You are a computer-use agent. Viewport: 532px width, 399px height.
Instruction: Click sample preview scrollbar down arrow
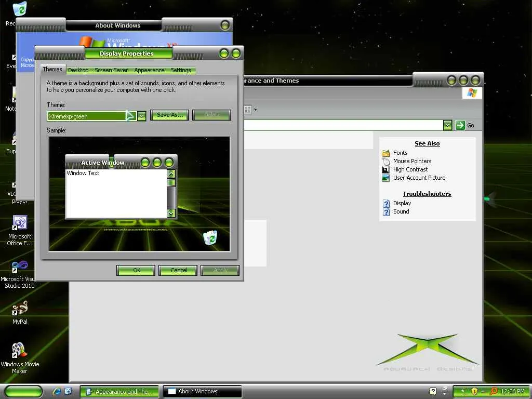click(171, 213)
